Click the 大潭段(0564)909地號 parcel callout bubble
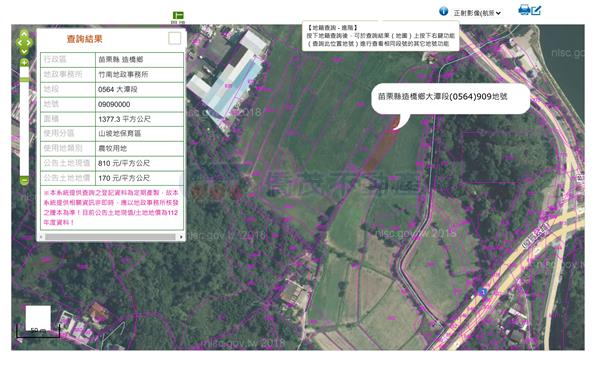 [451, 99]
